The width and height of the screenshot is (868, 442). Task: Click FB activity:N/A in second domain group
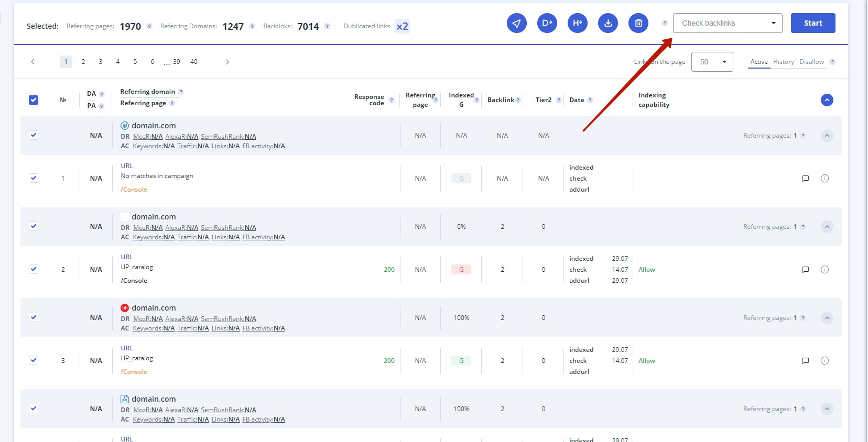(264, 237)
